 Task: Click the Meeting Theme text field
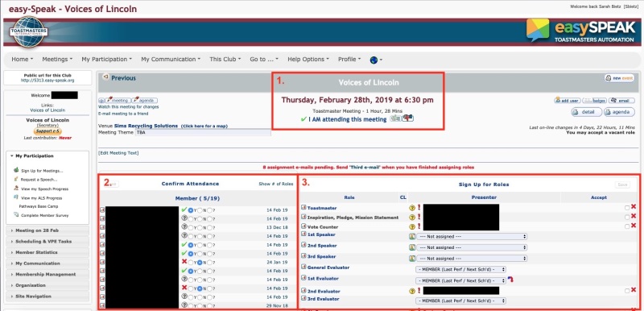click(203, 133)
